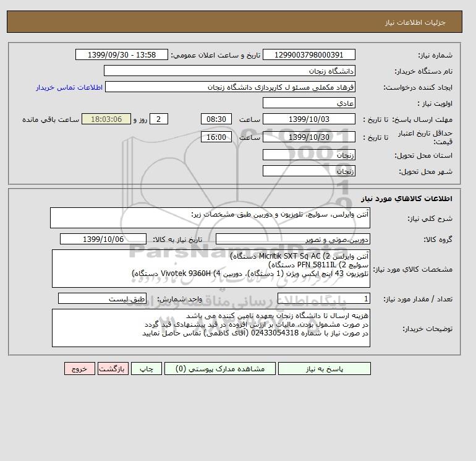This screenshot has height=461, width=476.
Task: Click the remaining days field showing 2
Action: tap(158, 119)
